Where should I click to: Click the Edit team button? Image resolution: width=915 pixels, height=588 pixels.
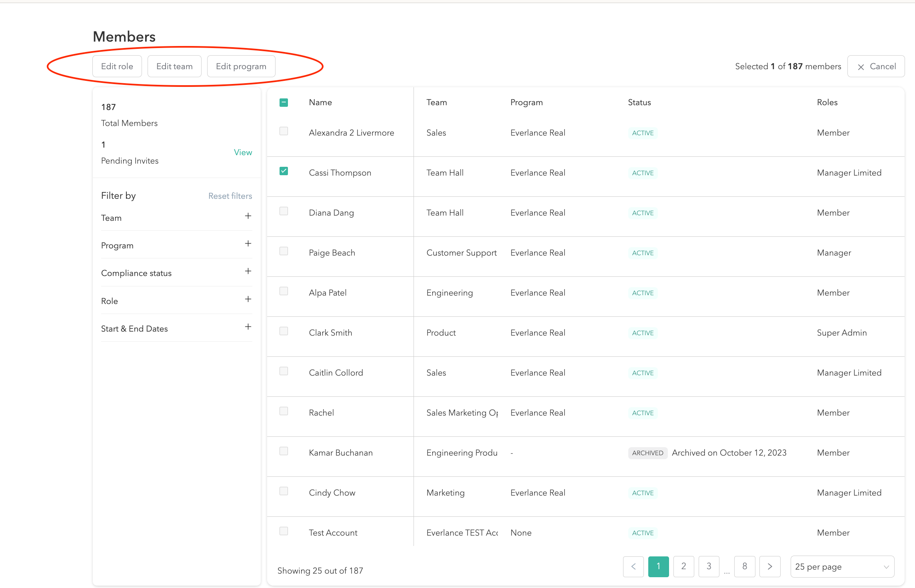pos(174,66)
